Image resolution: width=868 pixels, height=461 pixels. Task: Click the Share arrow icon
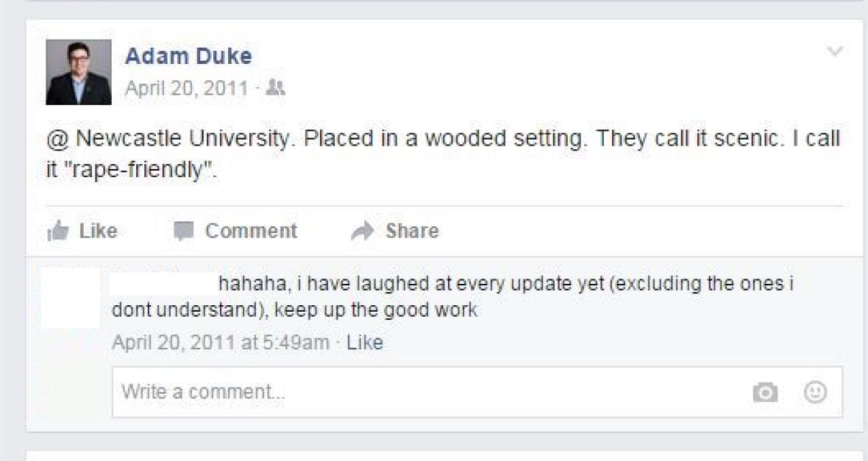(363, 231)
